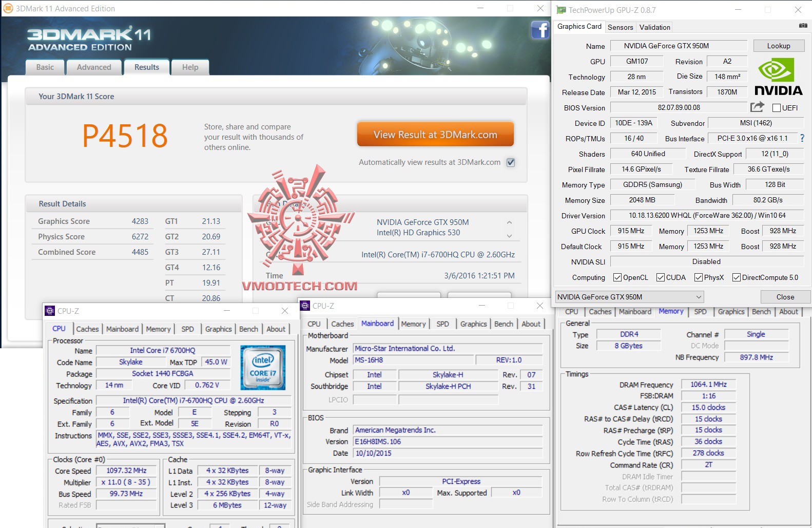The image size is (812, 528).
Task: Open About tab in left CPU-Z window
Action: 276,329
